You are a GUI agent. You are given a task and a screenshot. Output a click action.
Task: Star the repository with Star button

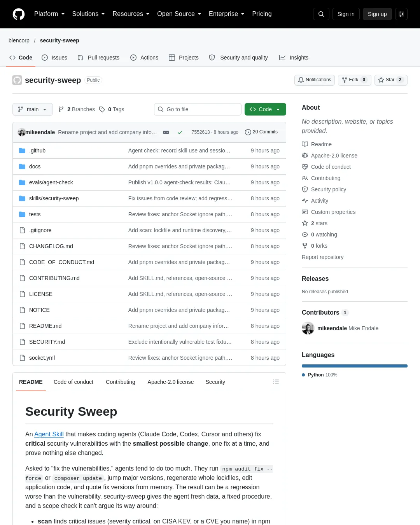(x=391, y=80)
